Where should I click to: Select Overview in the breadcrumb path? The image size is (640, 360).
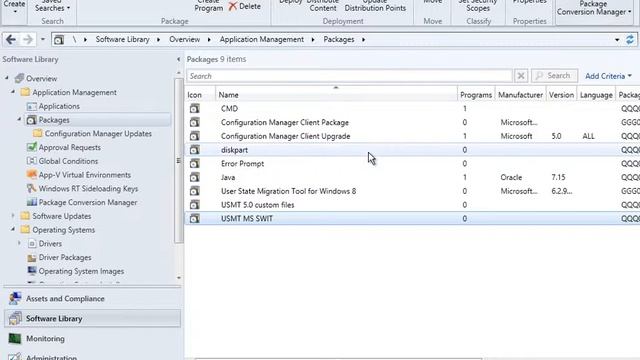(x=184, y=40)
